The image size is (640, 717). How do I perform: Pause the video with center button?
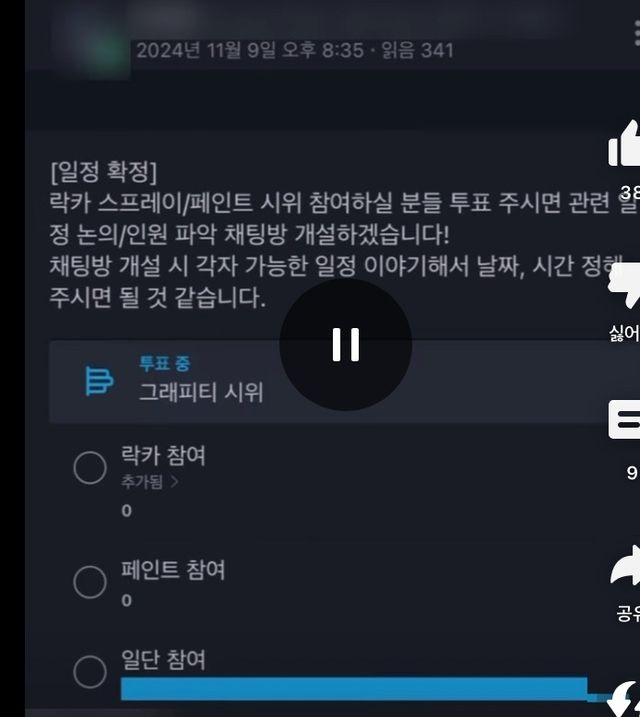point(346,344)
